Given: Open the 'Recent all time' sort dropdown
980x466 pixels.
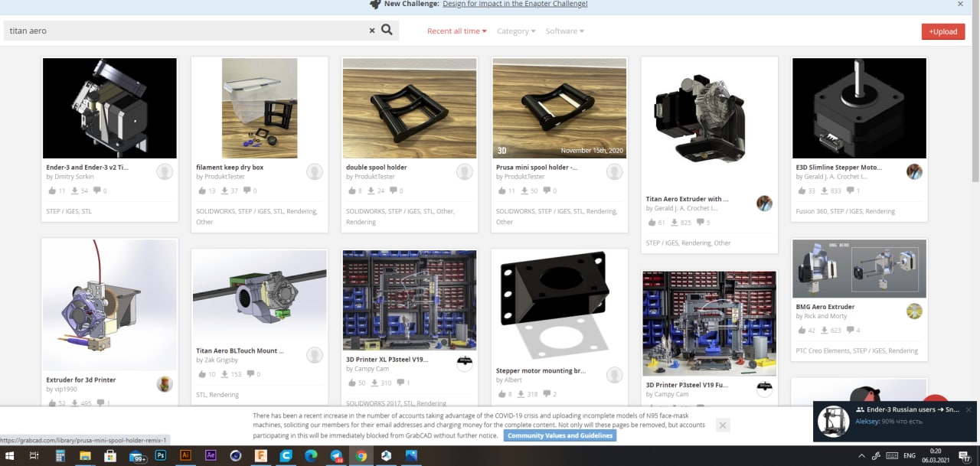Looking at the screenshot, I should [456, 31].
